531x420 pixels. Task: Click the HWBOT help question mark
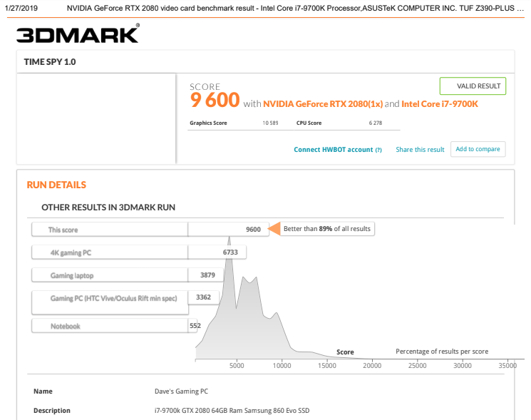click(378, 150)
